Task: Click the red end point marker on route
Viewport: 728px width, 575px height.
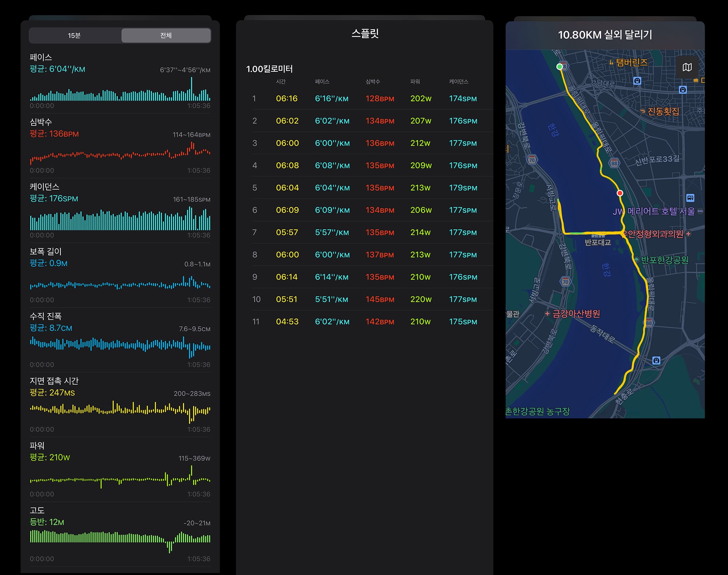Action: tap(620, 193)
